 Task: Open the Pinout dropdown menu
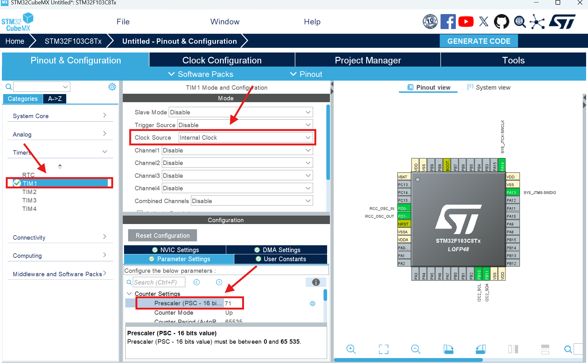(x=306, y=74)
